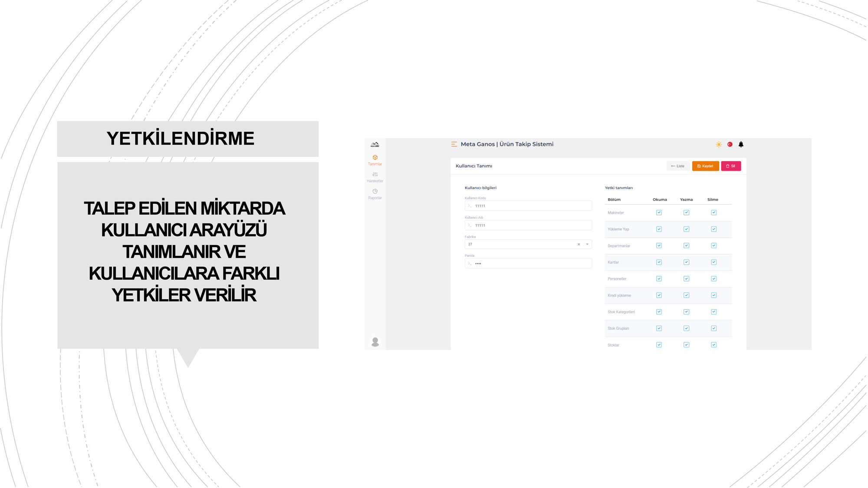
Task: Disable Okuma permission for Stok Grupları
Action: tap(659, 328)
